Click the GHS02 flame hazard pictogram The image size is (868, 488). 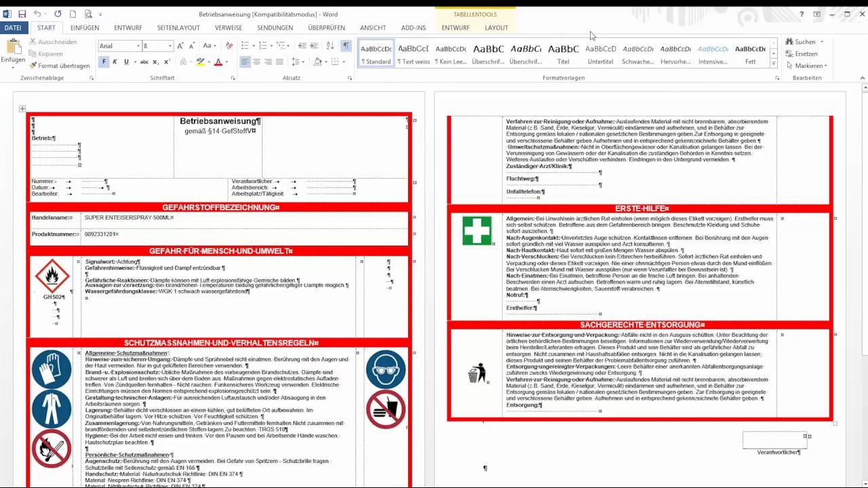pos(52,277)
